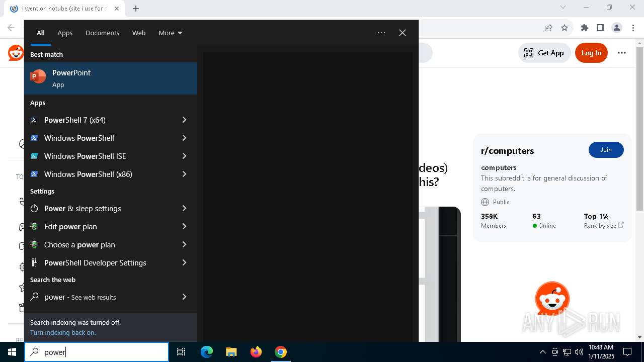Screen dimensions: 644x362
Task: Go back using browser back arrow
Action: coord(11,28)
